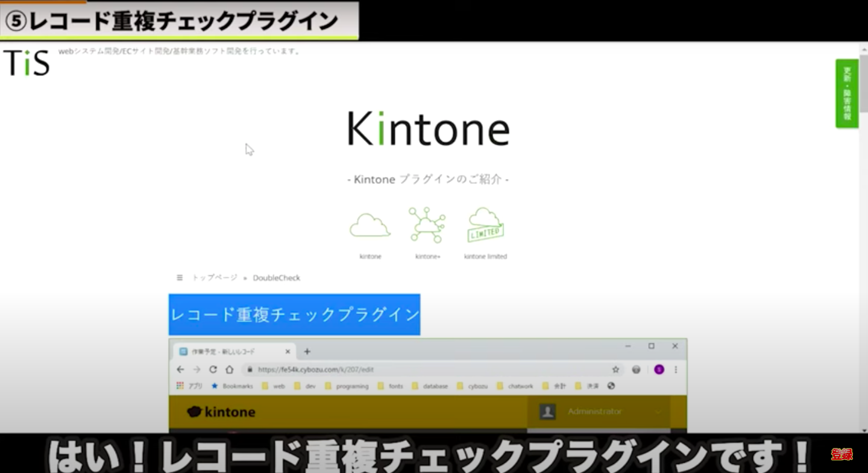Click the webシステム開発 tagline text
This screenshot has height=473, width=868.
180,51
